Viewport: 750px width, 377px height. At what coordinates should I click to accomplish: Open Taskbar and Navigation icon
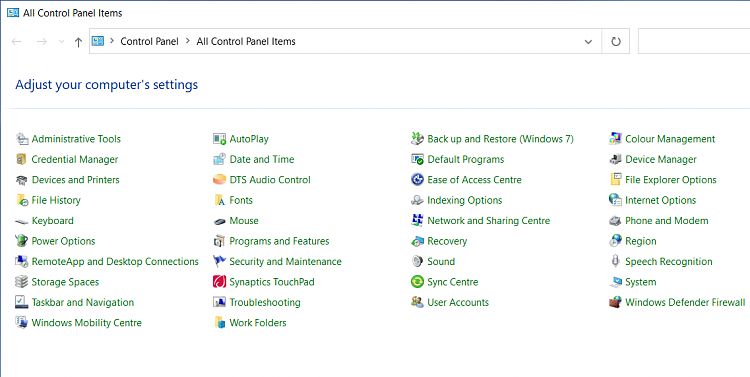22,302
